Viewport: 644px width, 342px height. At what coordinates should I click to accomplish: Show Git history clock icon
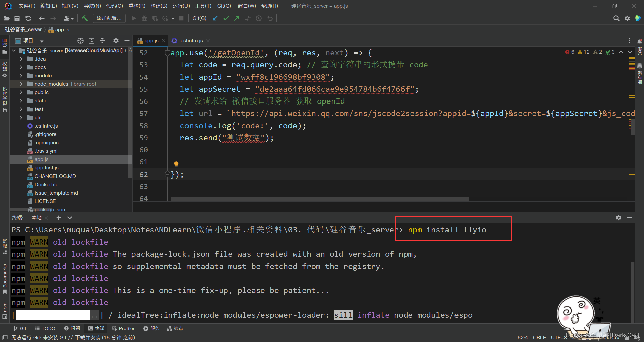click(x=259, y=18)
